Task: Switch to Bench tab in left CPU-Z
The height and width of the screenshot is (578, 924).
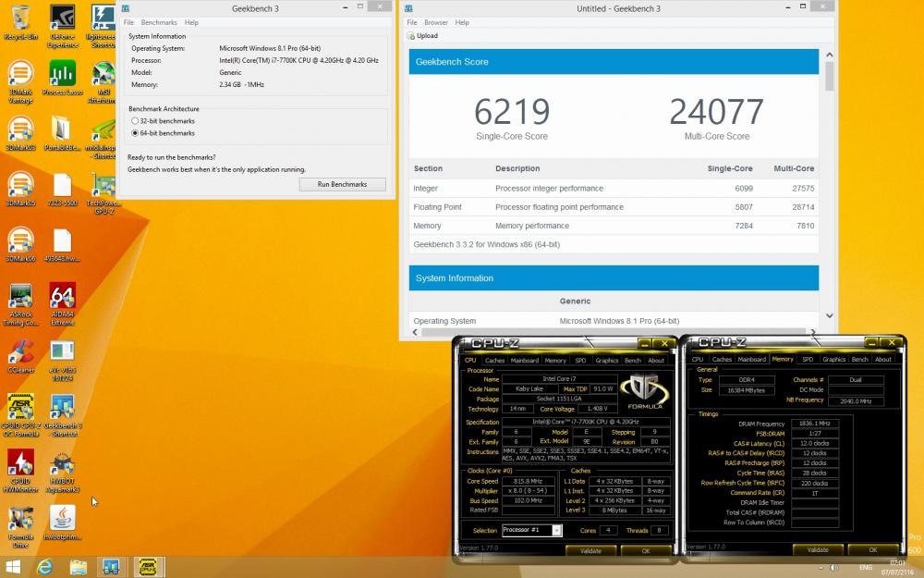Action: pos(632,360)
